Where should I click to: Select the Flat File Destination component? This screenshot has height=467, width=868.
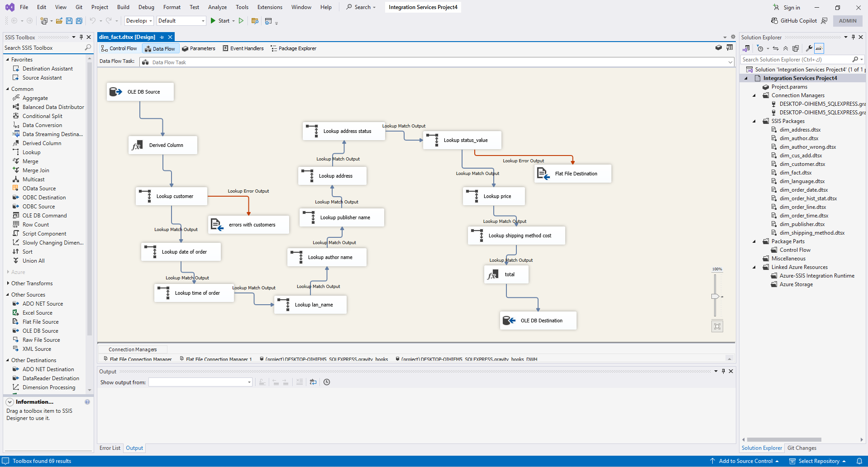(x=573, y=174)
